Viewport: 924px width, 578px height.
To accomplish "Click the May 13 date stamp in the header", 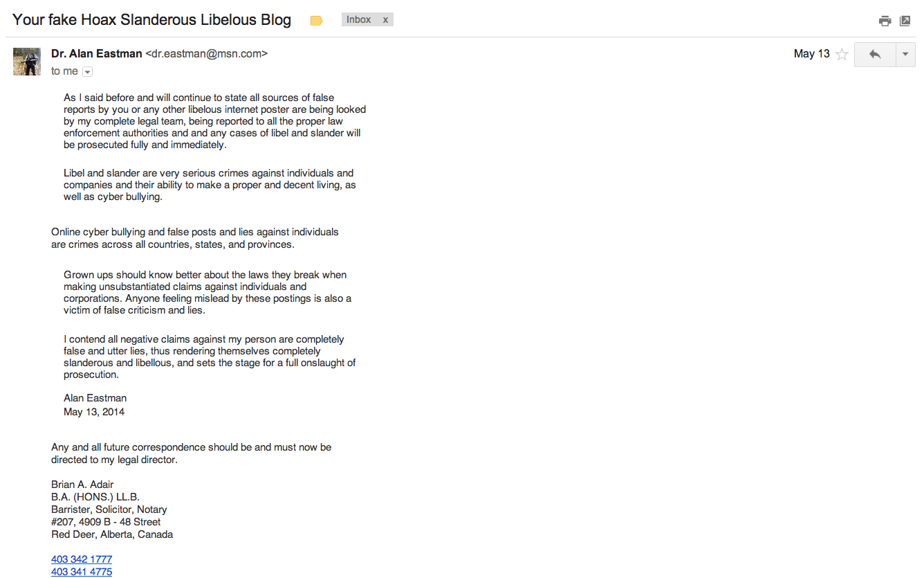I will (x=811, y=54).
